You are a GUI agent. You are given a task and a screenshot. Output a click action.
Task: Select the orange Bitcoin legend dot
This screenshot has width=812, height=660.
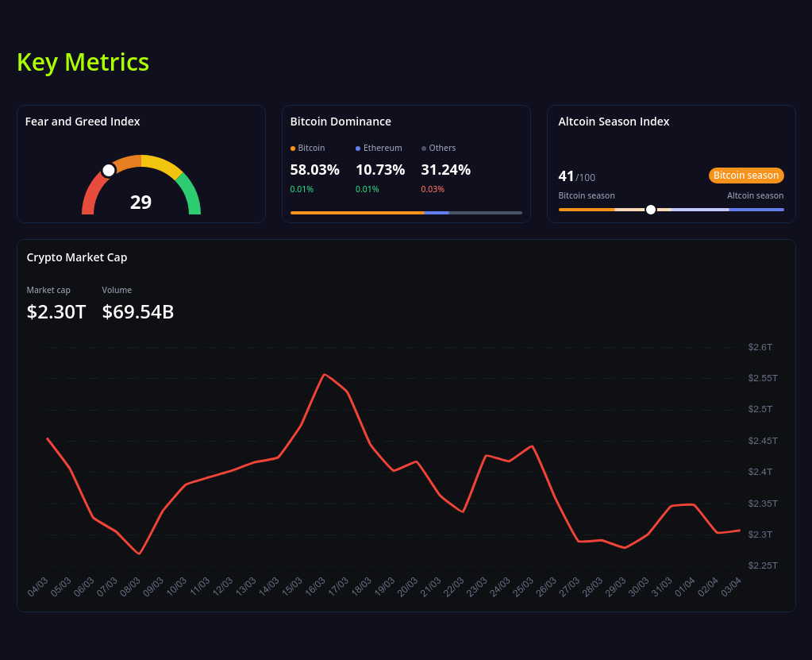pos(293,148)
